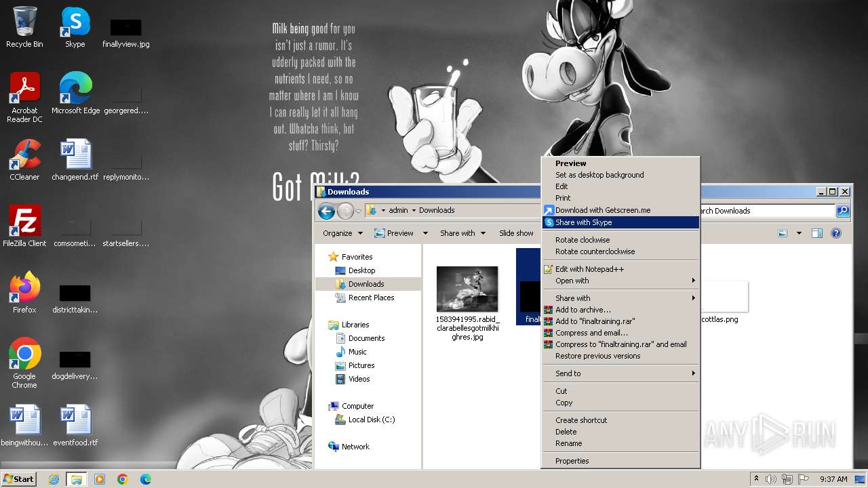This screenshot has width=868, height=488.
Task: Click the Explorer folder taskbar icon
Action: click(x=76, y=479)
